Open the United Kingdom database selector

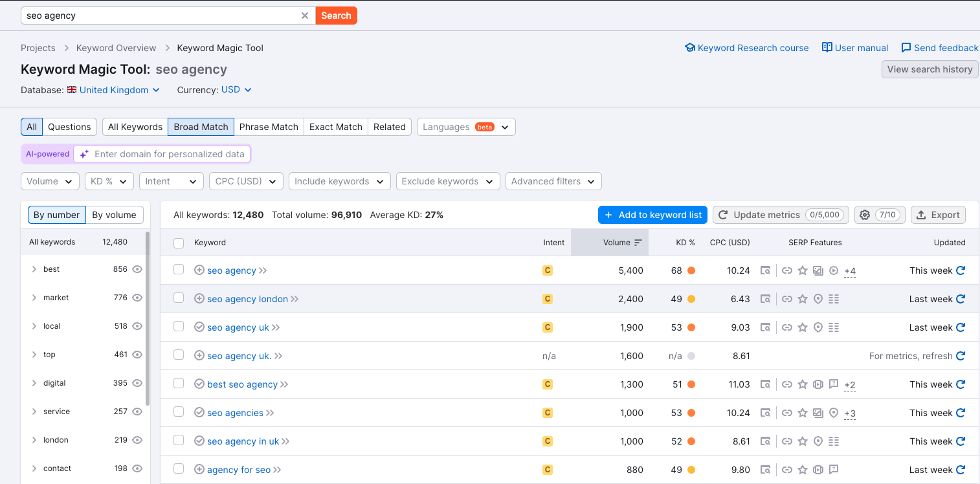click(114, 90)
